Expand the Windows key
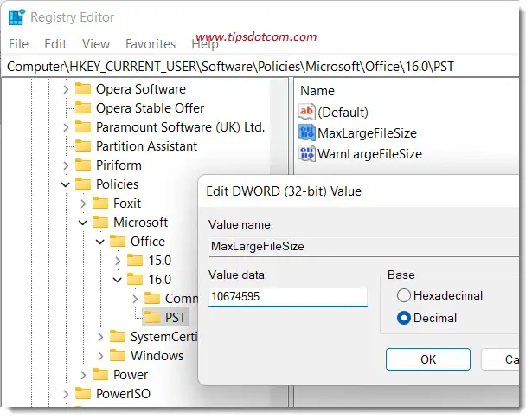 [x=100, y=356]
